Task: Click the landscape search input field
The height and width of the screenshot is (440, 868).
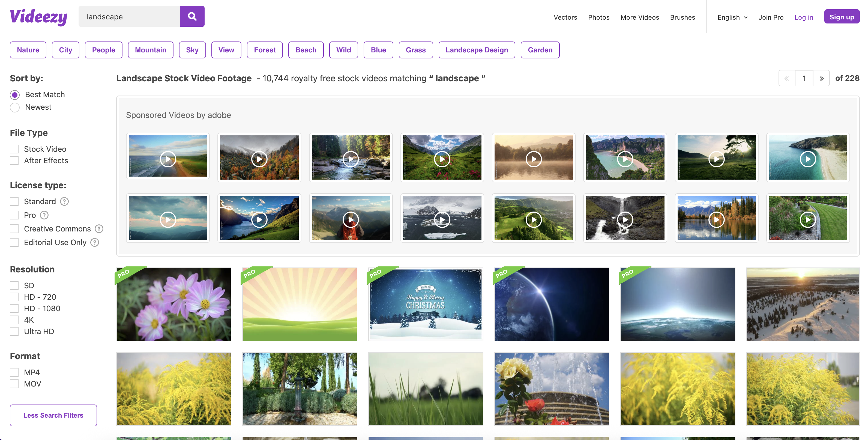Action: coord(129,17)
